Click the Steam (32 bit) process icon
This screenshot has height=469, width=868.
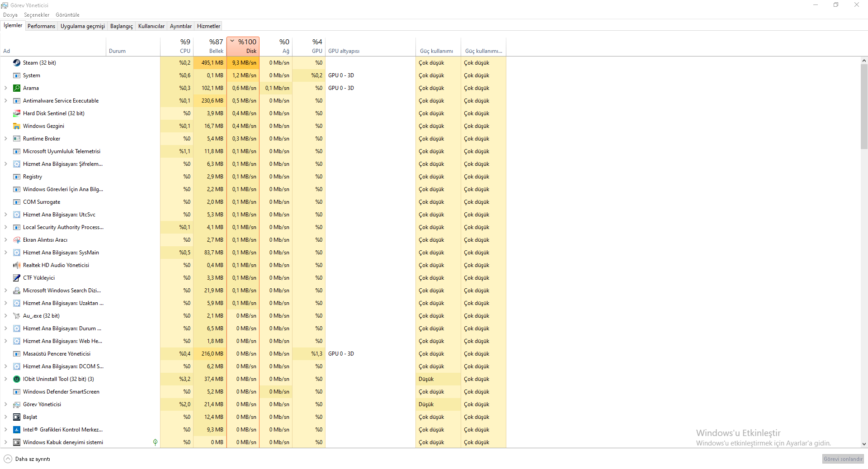[17, 63]
